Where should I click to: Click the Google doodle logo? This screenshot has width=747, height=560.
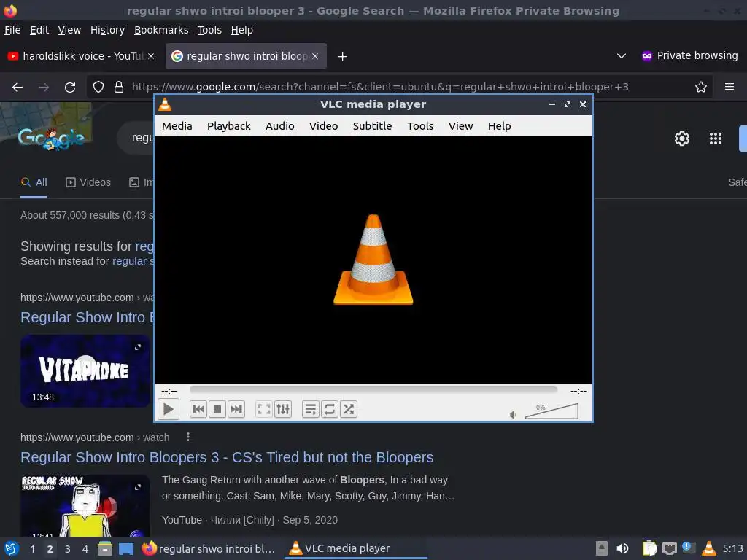(x=51, y=139)
